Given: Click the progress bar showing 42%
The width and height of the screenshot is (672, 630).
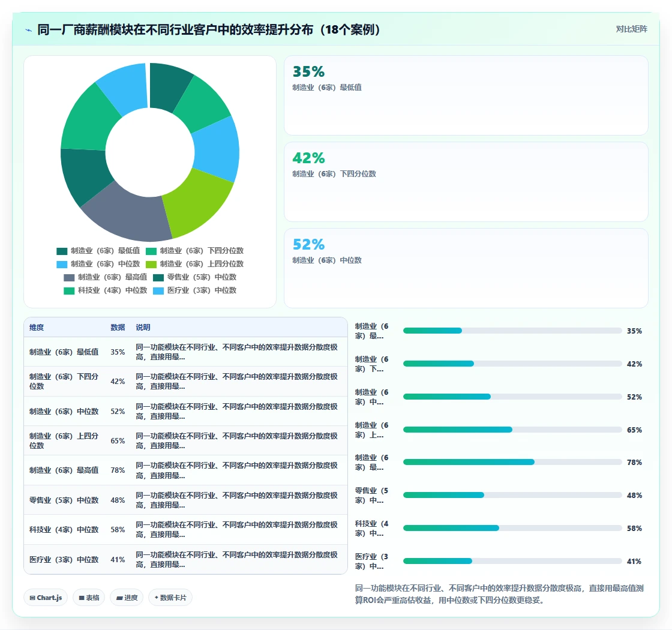Looking at the screenshot, I should point(512,364).
